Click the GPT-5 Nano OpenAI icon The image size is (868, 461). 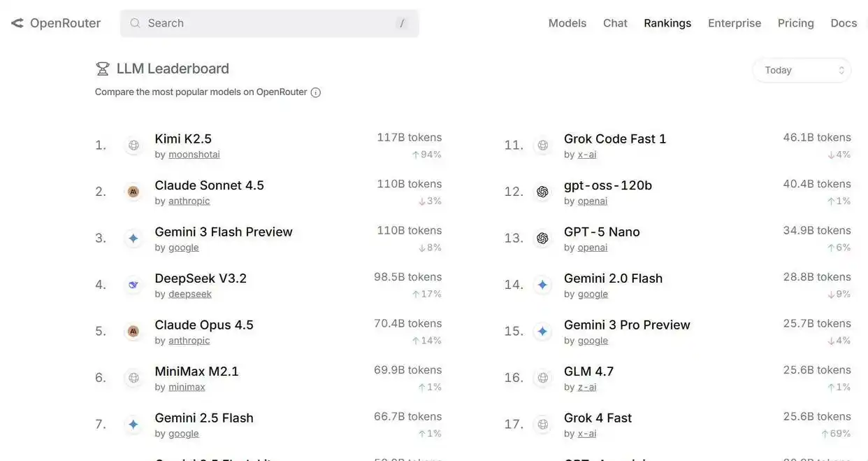542,239
